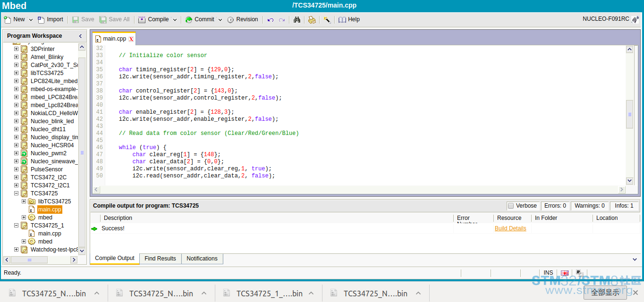Select the TCS3472_I2C program
The width and height of the screenshot is (644, 302).
(49, 177)
